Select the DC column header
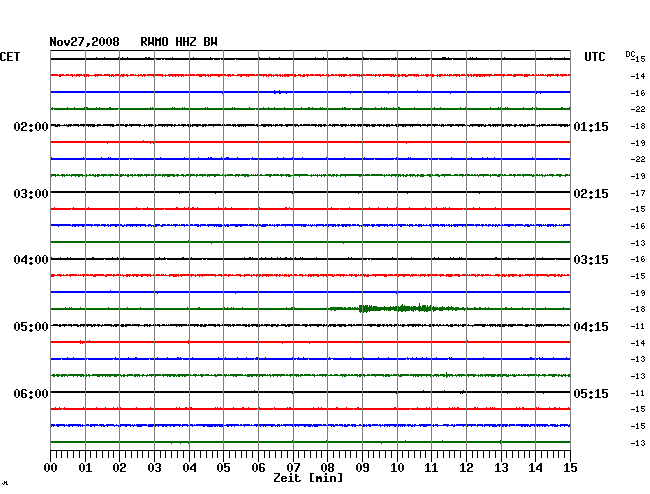 tap(630, 54)
